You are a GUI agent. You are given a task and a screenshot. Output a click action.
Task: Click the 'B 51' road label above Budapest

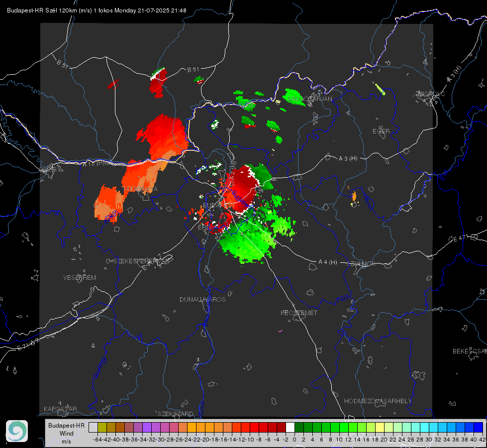pyautogui.click(x=193, y=70)
